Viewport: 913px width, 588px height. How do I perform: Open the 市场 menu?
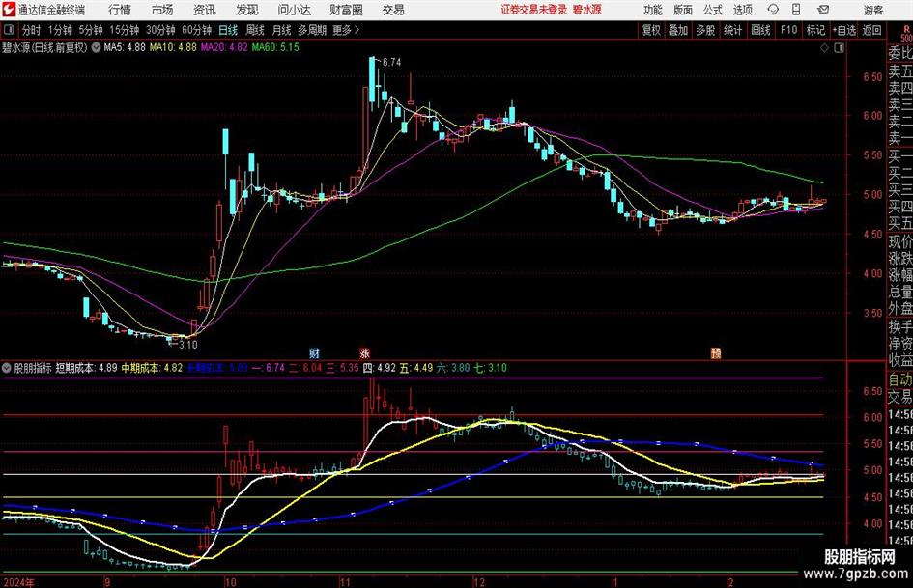(162, 10)
